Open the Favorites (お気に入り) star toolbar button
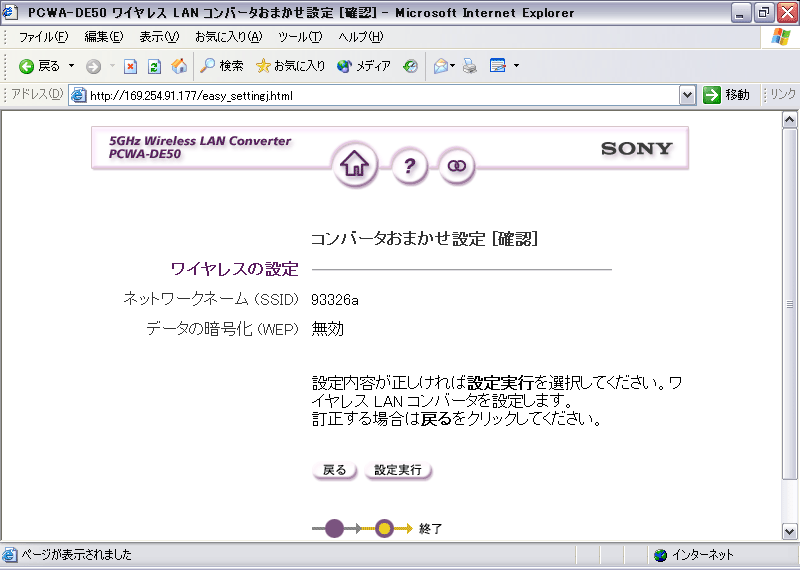The width and height of the screenshot is (800, 570). (x=290, y=66)
